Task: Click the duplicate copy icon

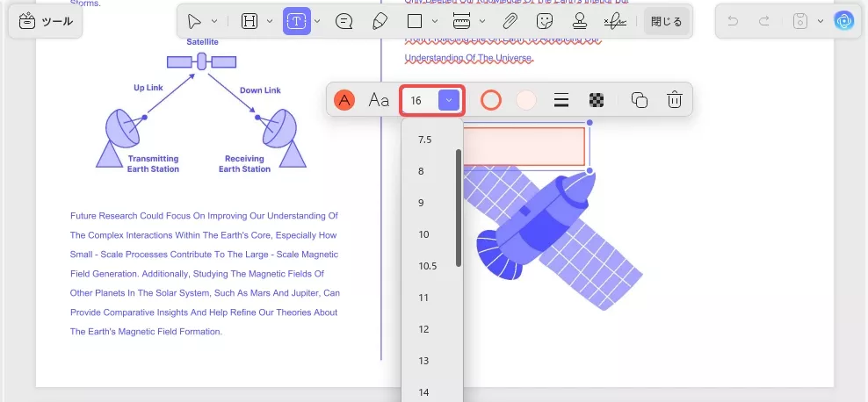Action: 640,100
